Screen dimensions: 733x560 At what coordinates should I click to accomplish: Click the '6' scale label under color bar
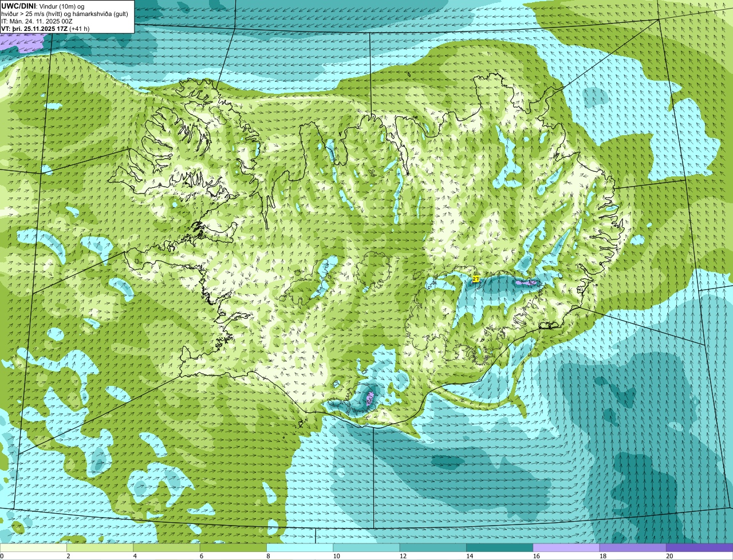[x=201, y=556]
